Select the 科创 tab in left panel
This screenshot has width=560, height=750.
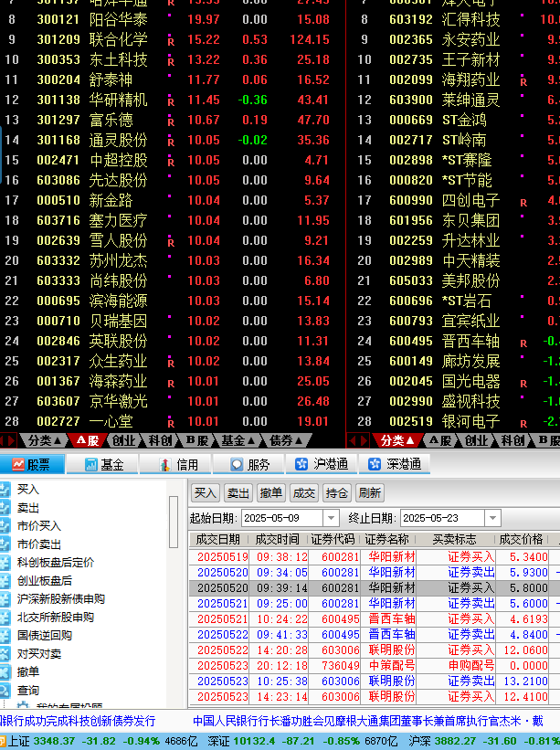pos(160,440)
